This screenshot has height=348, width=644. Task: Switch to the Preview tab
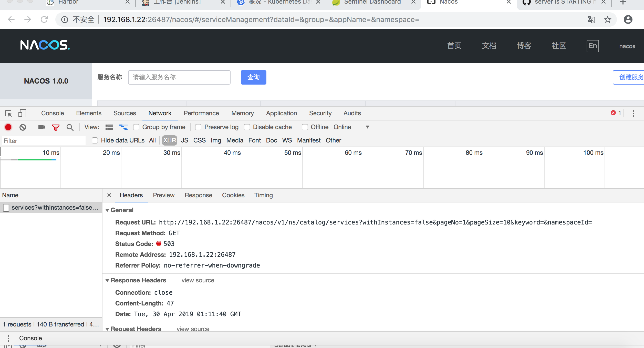(x=163, y=195)
